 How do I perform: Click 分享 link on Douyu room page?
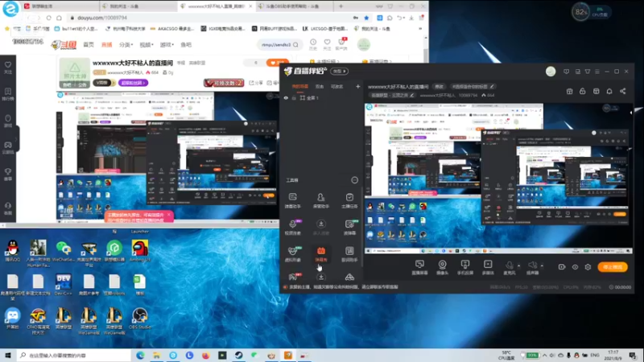[256, 83]
